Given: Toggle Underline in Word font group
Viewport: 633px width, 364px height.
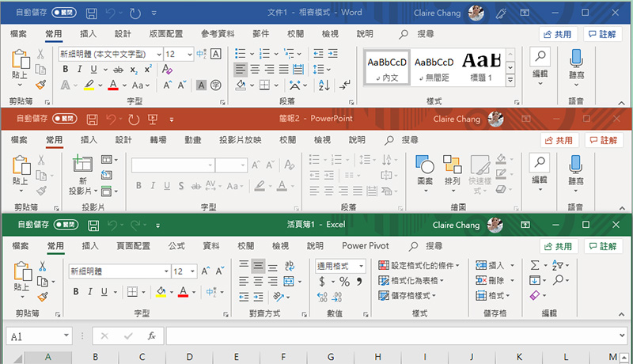Looking at the screenshot, I should [93, 70].
